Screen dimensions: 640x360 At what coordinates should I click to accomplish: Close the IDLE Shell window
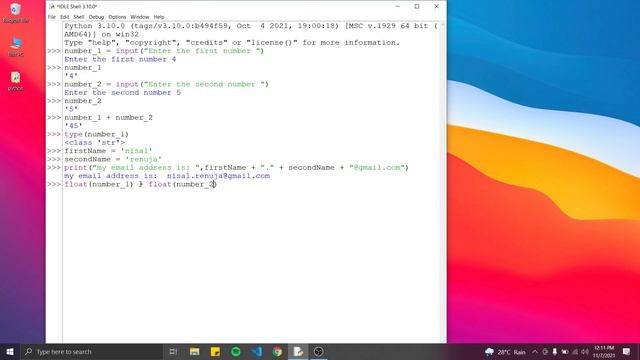click(x=436, y=7)
